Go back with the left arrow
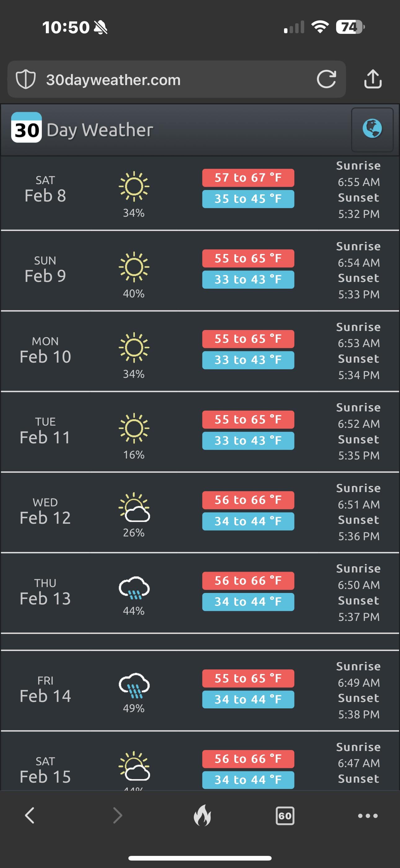400x868 pixels. tap(30, 816)
